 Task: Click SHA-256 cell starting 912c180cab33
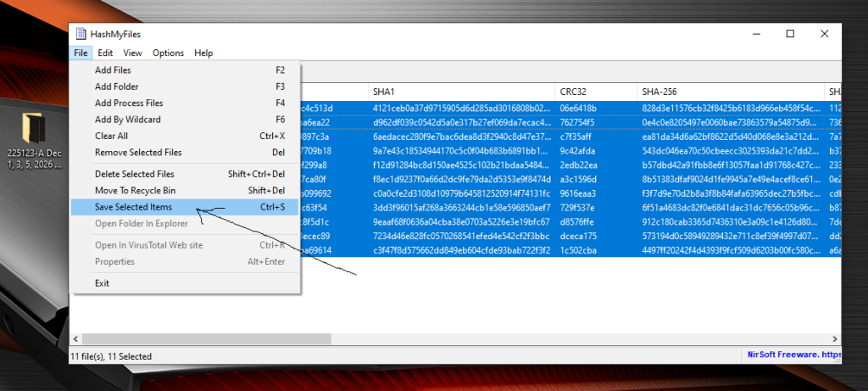731,222
